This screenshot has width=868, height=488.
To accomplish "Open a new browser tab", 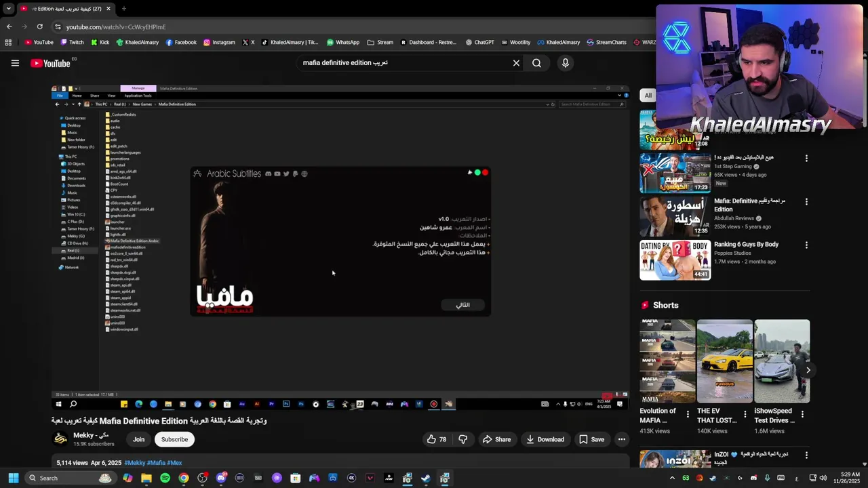I will [x=124, y=9].
